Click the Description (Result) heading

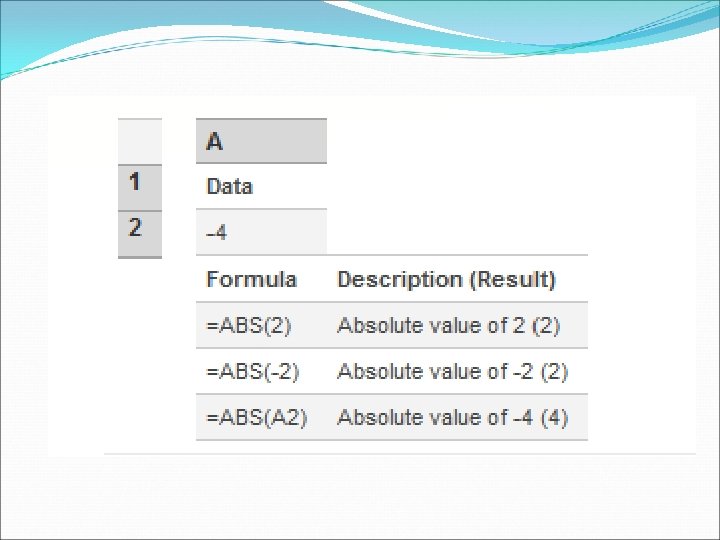(446, 279)
